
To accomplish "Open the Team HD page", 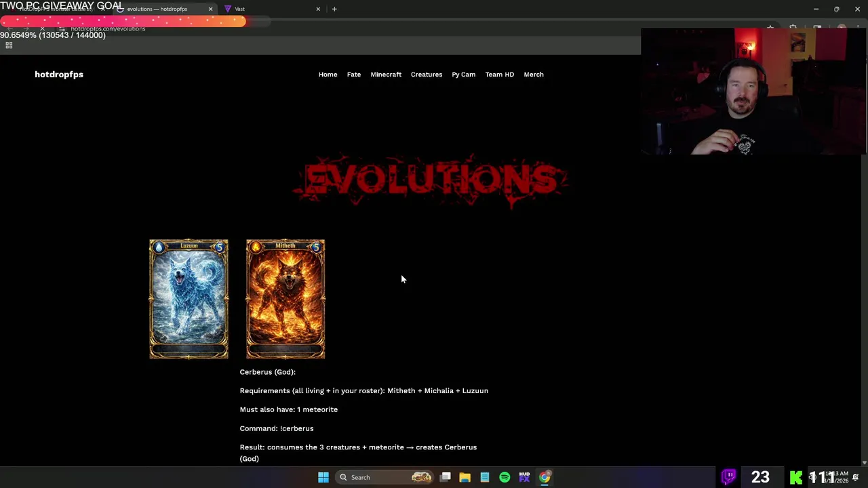I will coord(500,75).
